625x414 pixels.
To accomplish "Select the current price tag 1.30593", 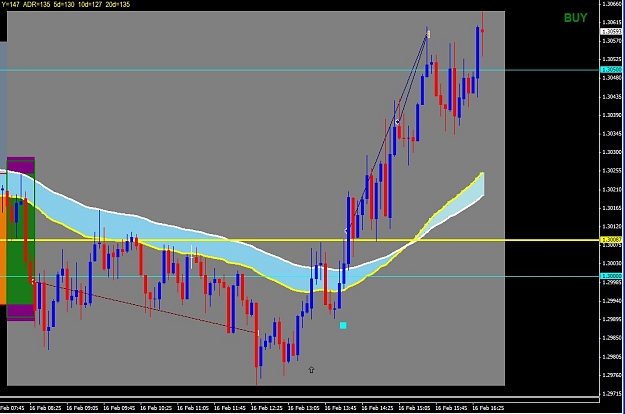I will point(611,31).
